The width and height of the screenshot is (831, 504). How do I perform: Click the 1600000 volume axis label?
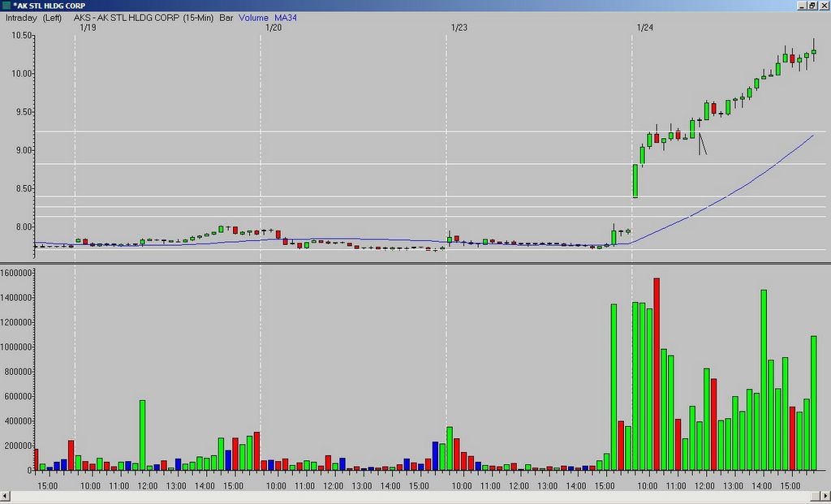click(17, 273)
